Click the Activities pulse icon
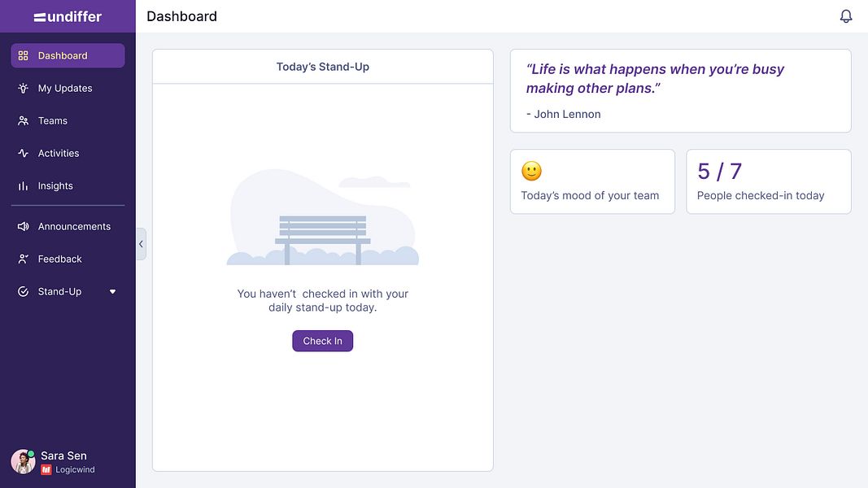Image resolution: width=868 pixels, height=488 pixels. [x=24, y=154]
